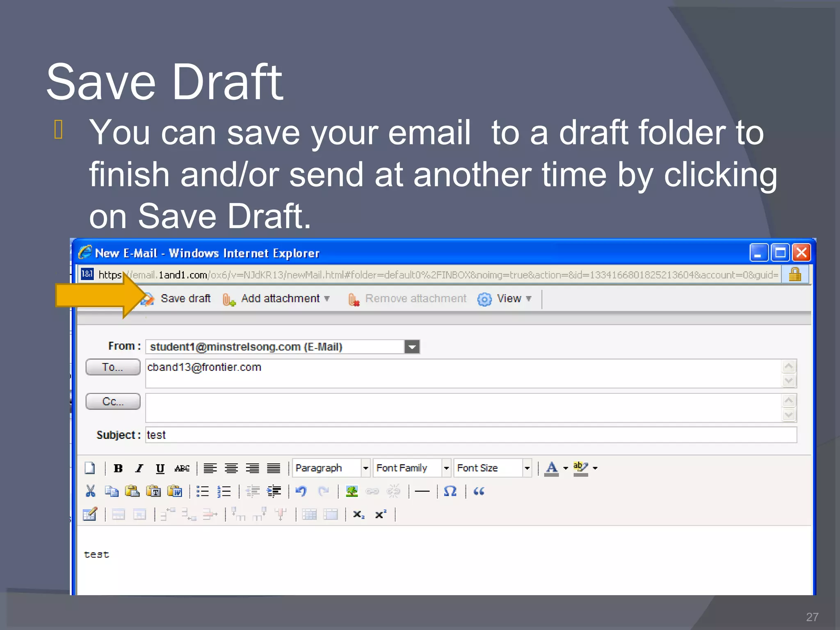
Task: Align text right
Action: 253,468
